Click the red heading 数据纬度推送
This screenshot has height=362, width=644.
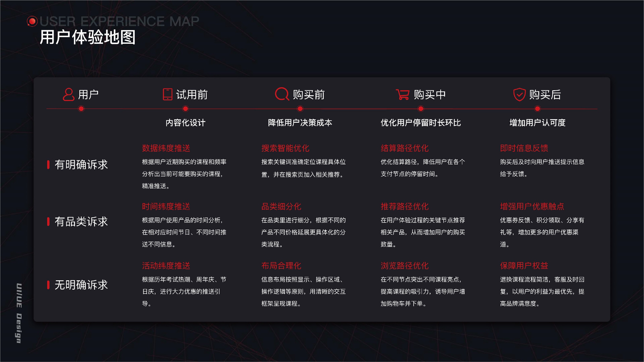point(166,148)
